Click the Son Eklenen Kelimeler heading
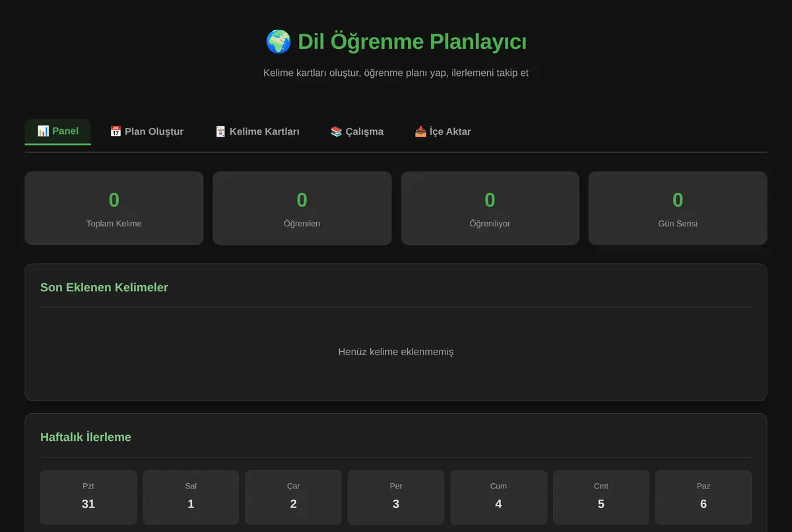This screenshot has height=532, width=792. (x=104, y=288)
